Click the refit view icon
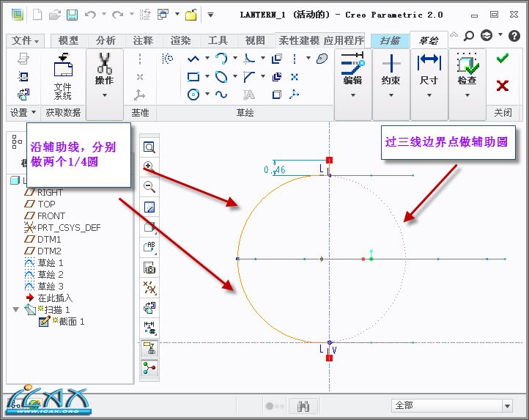 coord(149,147)
